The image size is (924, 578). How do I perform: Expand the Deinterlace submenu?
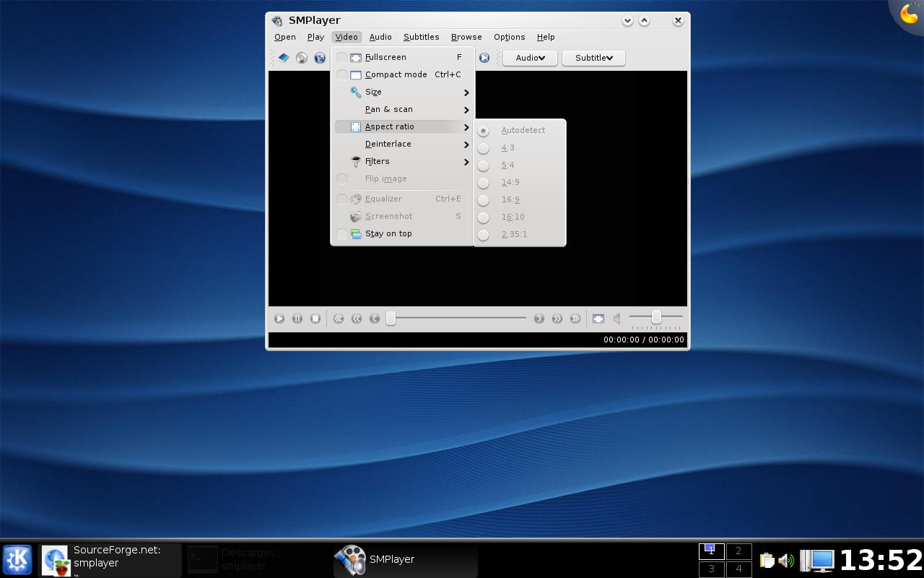(x=466, y=144)
